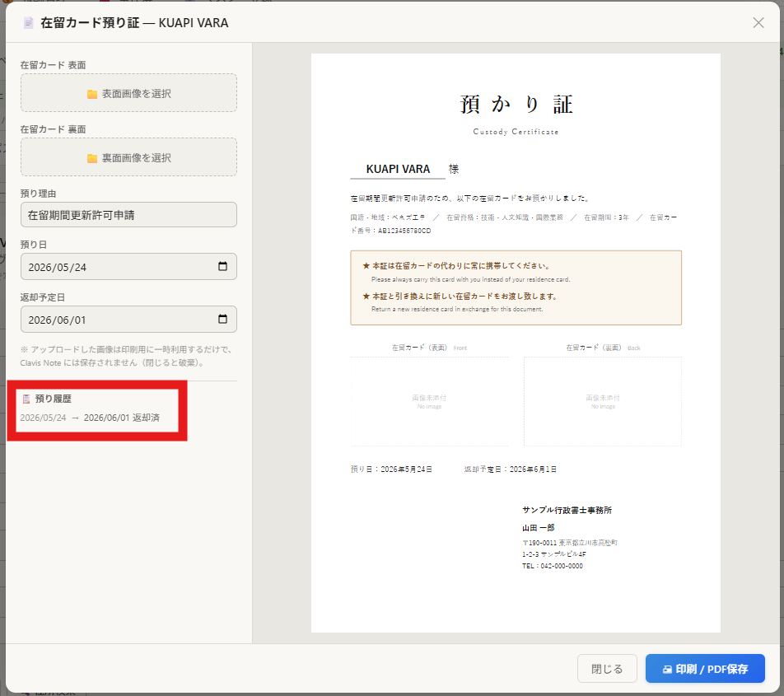Click the upload disclaimer note about Clavis Note

coord(126,356)
